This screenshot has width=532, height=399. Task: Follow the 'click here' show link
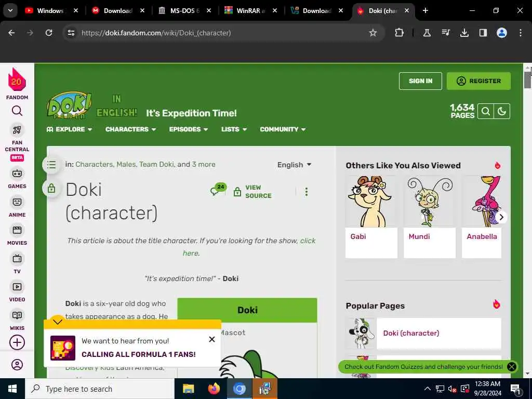249,247
